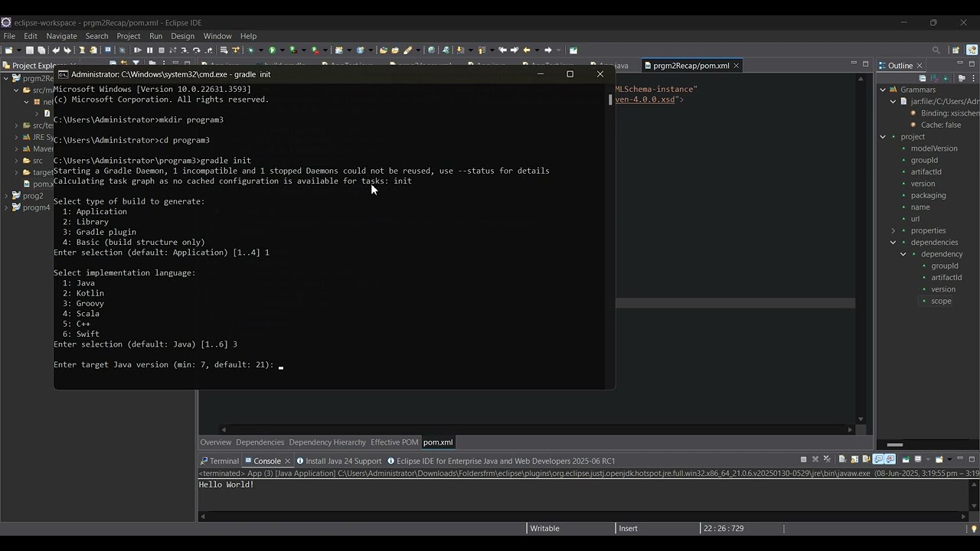The width and height of the screenshot is (980, 551).
Task: Open the Navigate menu
Action: pos(61,36)
